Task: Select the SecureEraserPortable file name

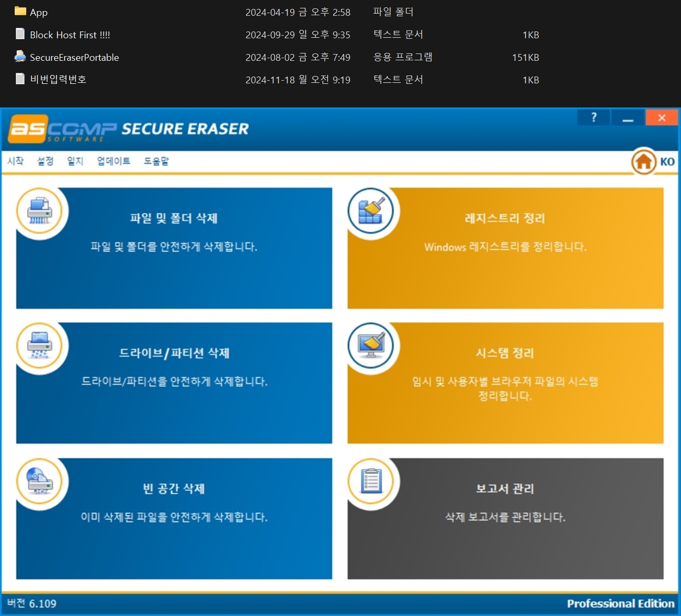Action: [75, 57]
